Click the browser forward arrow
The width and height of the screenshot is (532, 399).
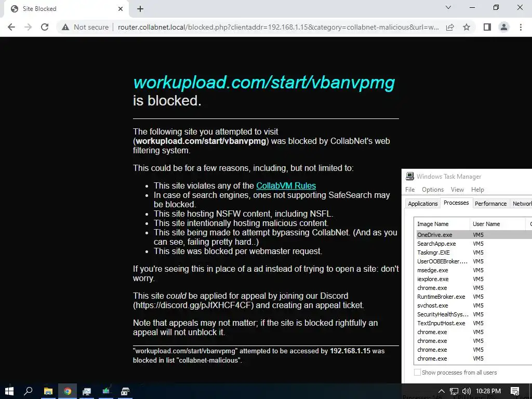[28, 27]
